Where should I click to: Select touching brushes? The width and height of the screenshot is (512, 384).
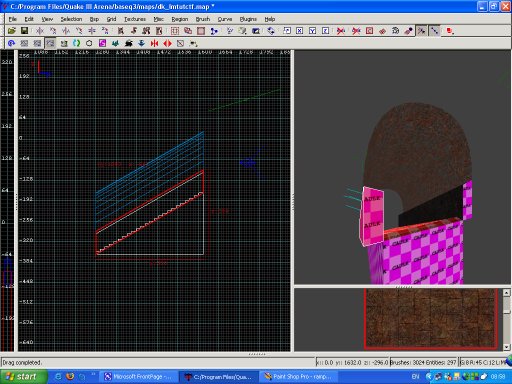click(x=133, y=31)
